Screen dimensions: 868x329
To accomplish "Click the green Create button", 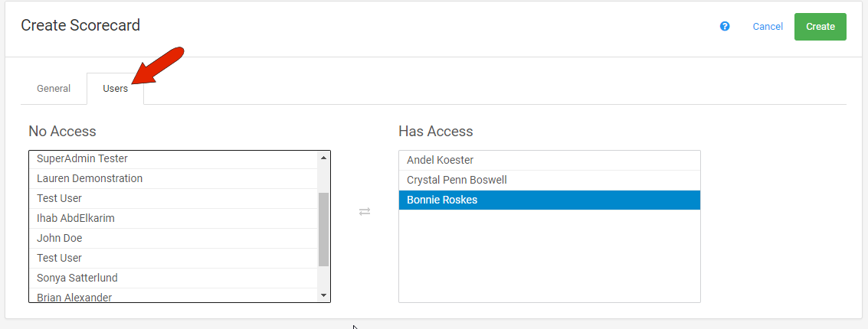I will (821, 27).
